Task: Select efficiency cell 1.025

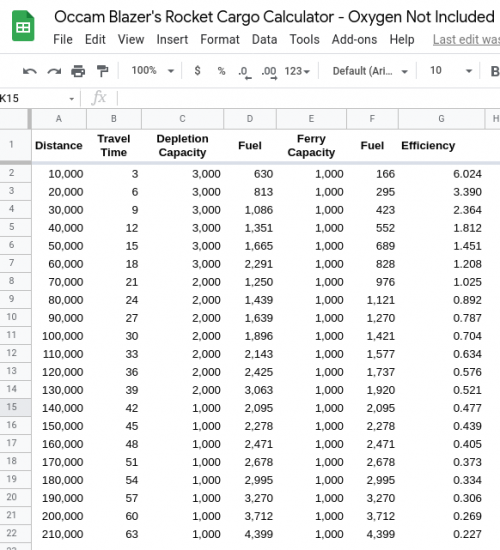Action: 441,282
